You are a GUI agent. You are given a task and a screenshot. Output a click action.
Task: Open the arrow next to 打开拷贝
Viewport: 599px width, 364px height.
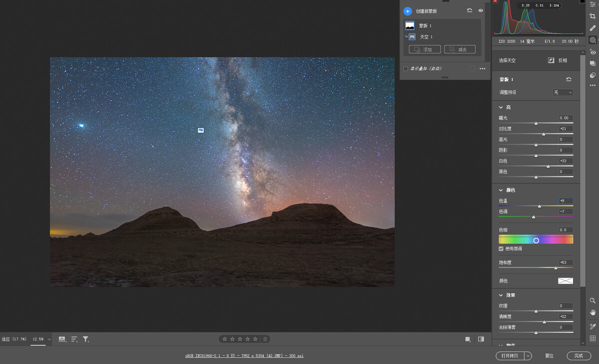point(528,356)
